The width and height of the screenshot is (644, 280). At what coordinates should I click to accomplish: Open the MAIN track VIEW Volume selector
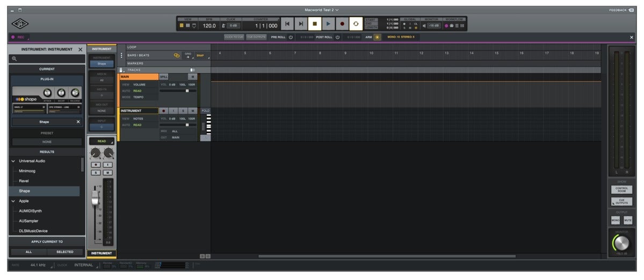pos(139,84)
